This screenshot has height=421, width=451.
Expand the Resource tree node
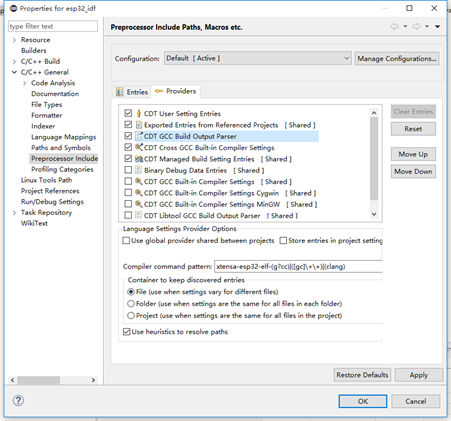14,40
